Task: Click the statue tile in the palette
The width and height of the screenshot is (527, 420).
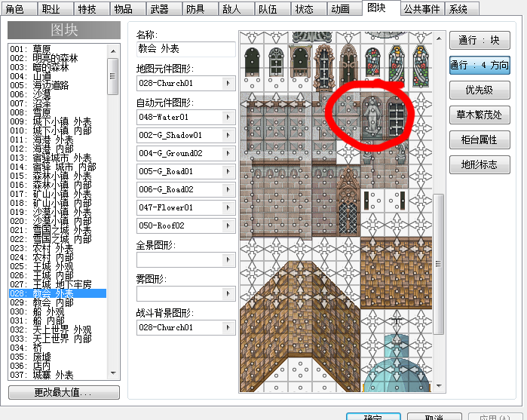Action: coord(372,117)
